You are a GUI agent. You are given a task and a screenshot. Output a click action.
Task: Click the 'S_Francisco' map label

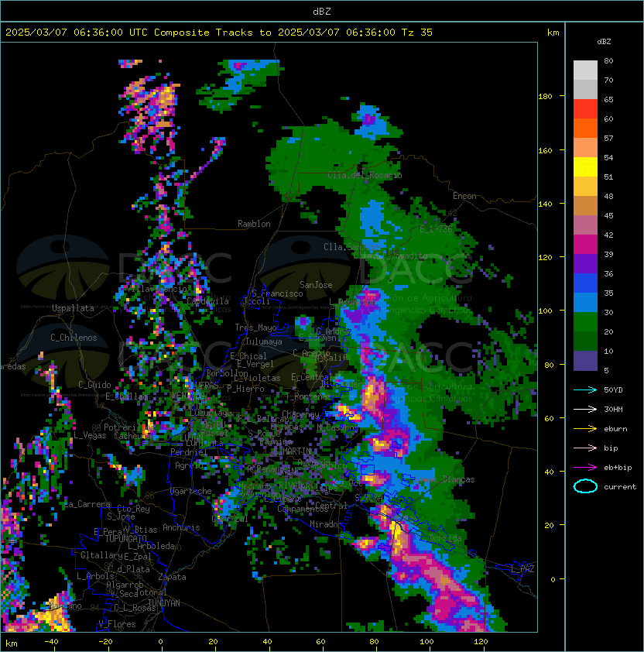[277, 293]
